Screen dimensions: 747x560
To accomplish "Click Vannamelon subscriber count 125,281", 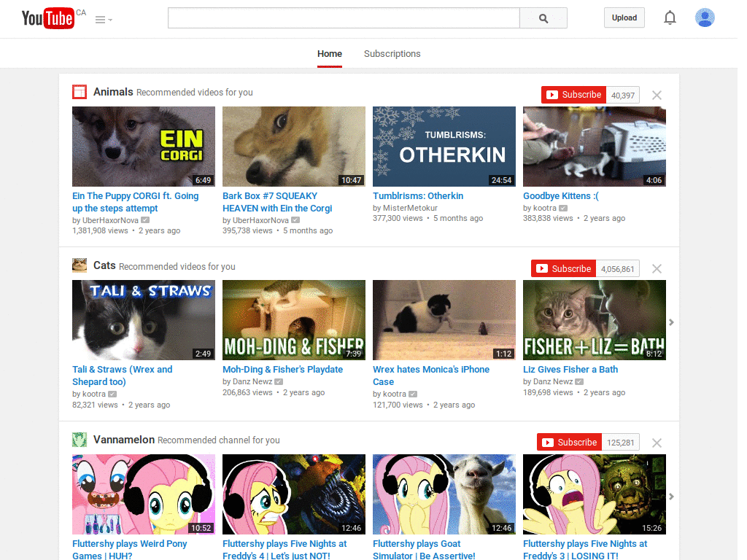I will [x=620, y=443].
